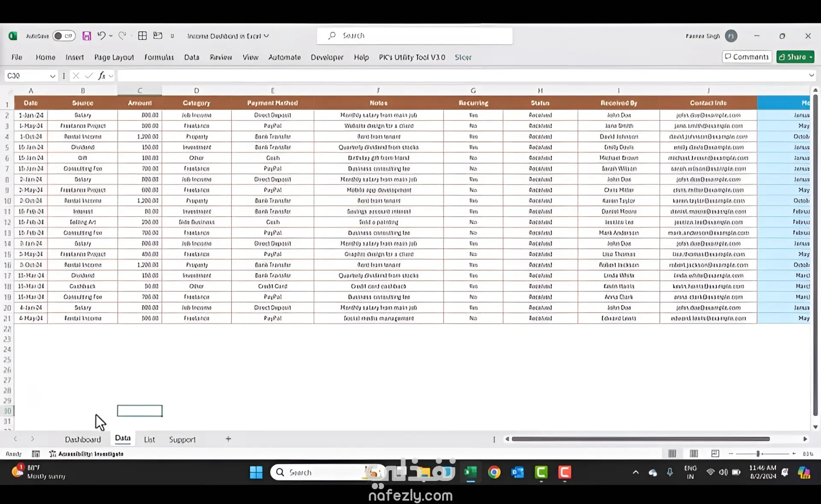The width and height of the screenshot is (821, 504).
Task: Click the Insert Function fx icon
Action: coord(102,76)
